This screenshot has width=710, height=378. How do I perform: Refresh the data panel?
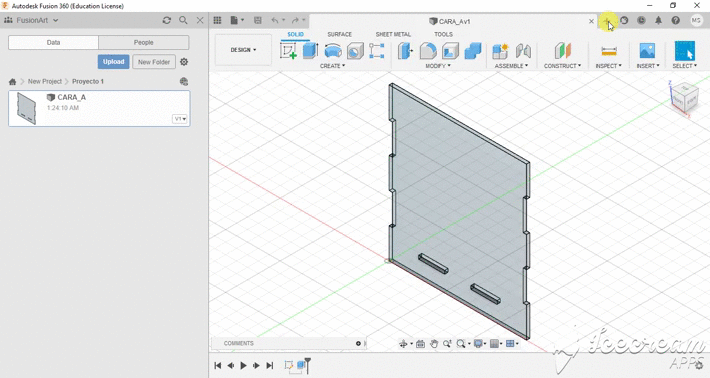click(x=167, y=20)
